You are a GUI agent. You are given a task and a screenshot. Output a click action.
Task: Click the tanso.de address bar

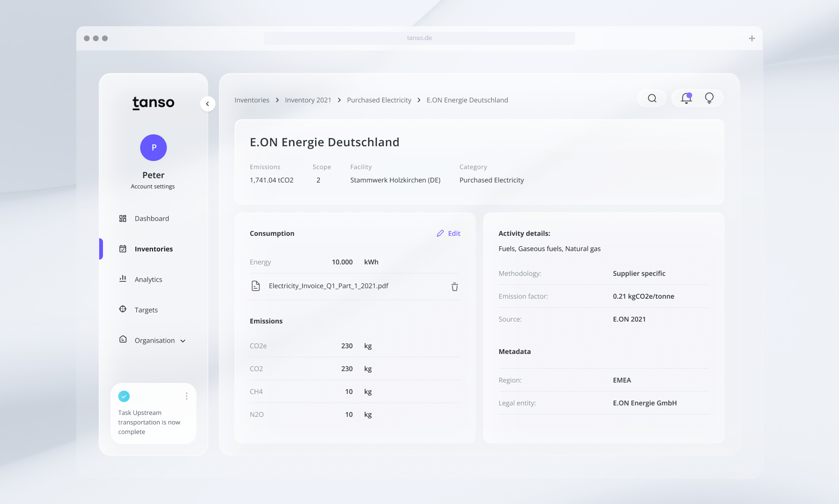[419, 38]
